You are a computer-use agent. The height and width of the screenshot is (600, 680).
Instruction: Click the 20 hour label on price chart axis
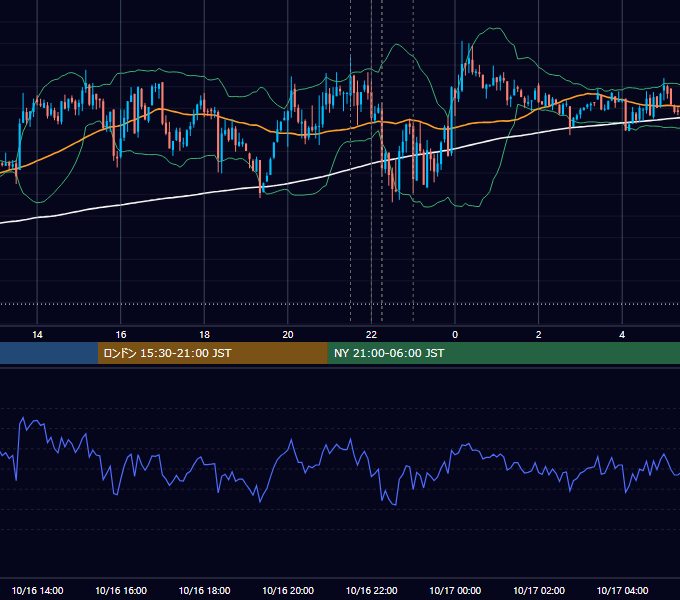point(288,335)
